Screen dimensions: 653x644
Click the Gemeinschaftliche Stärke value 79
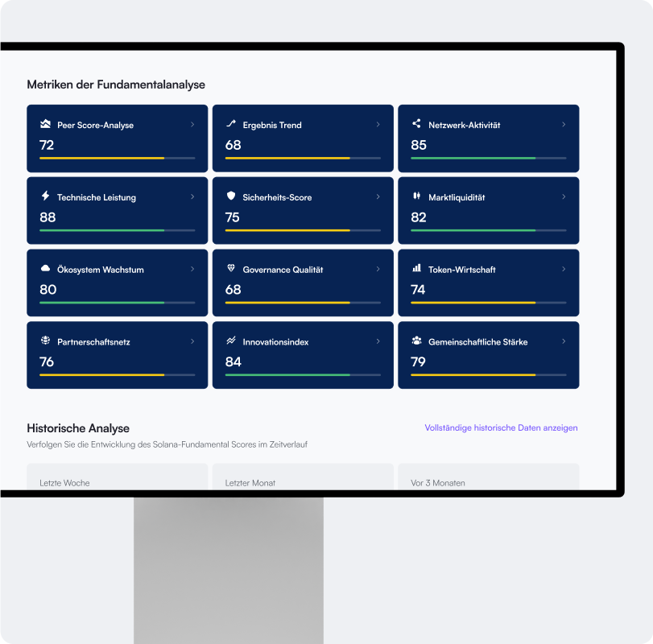[x=418, y=361]
